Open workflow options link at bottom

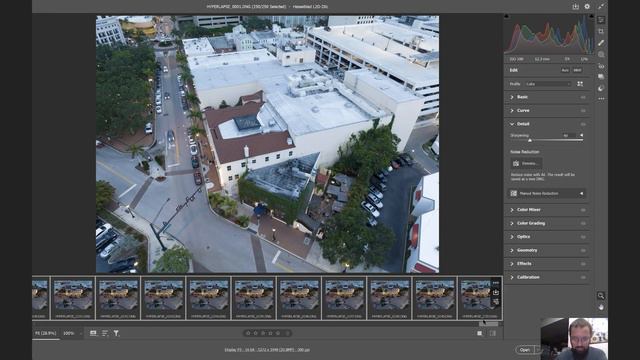click(x=267, y=350)
